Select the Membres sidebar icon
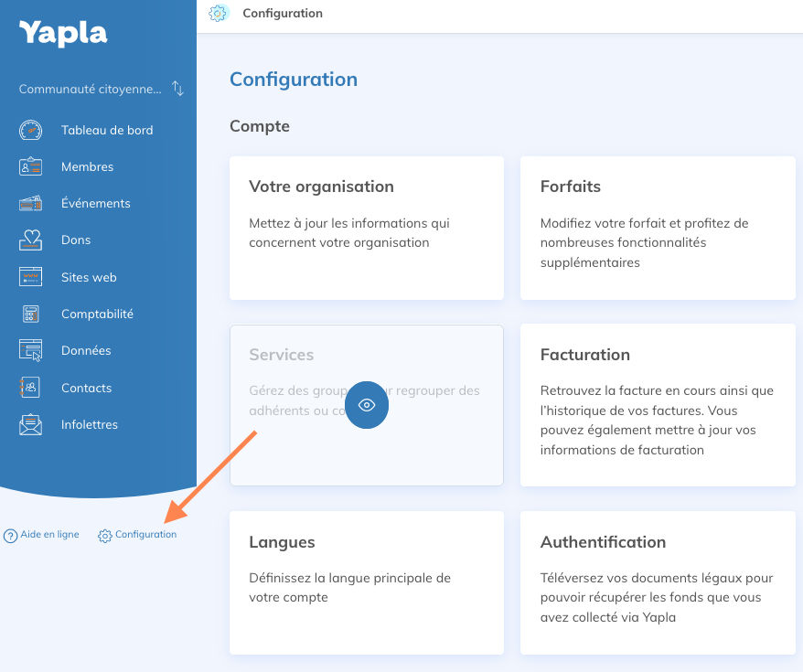This screenshot has height=672, width=803. point(30,166)
